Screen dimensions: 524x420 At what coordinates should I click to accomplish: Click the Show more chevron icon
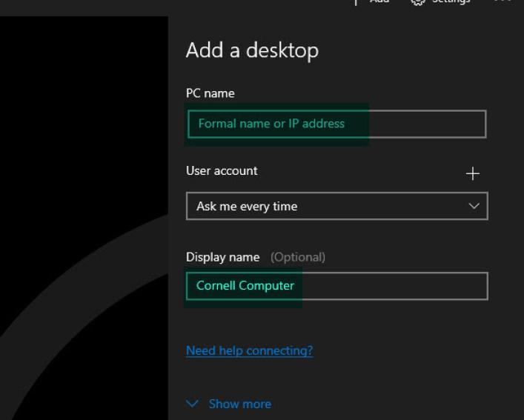[x=192, y=404]
